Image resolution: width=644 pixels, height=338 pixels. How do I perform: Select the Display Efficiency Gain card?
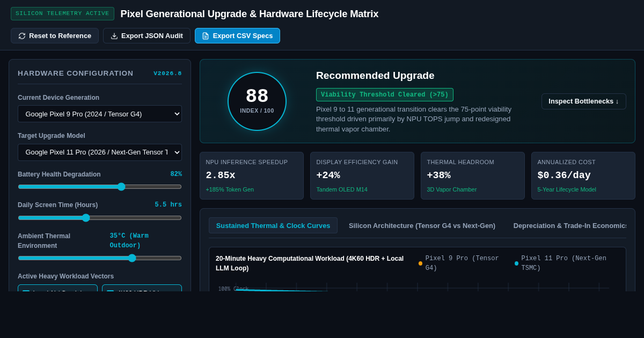[362, 176]
